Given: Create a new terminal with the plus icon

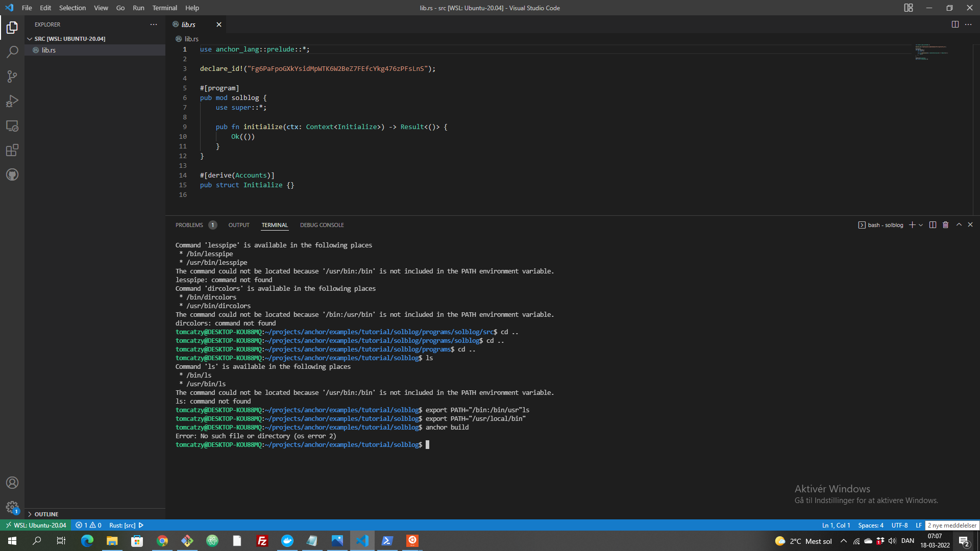Looking at the screenshot, I should click(912, 224).
